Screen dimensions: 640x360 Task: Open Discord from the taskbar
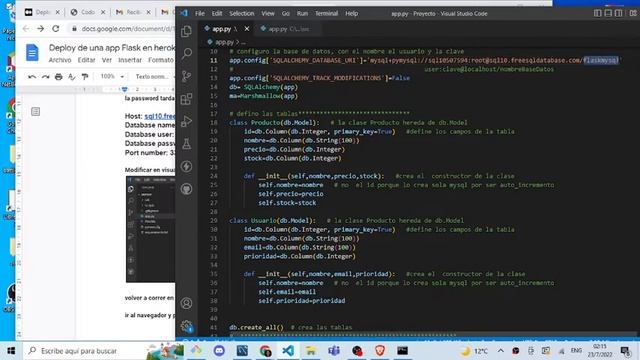coord(219,351)
